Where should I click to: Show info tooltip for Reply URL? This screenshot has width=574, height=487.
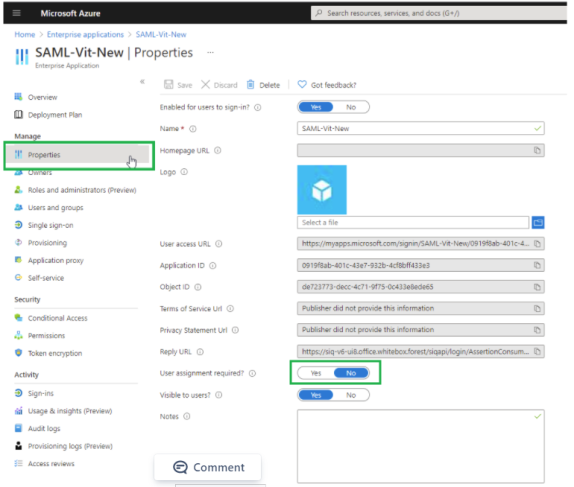pyautogui.click(x=200, y=352)
